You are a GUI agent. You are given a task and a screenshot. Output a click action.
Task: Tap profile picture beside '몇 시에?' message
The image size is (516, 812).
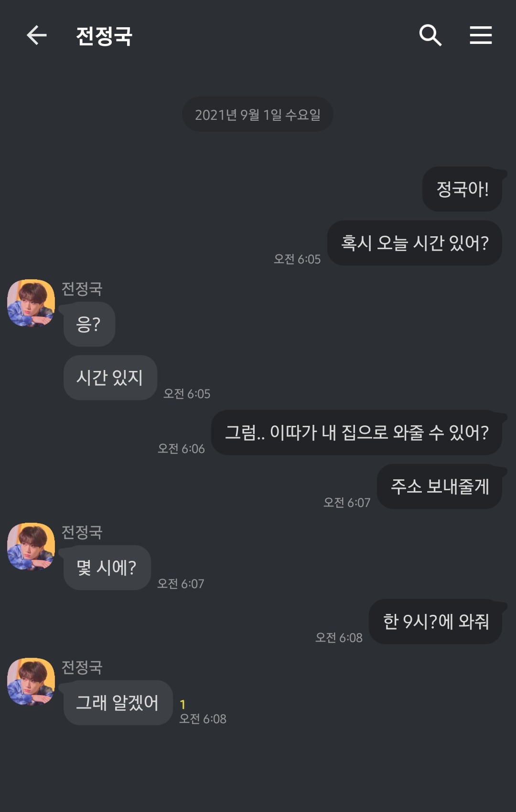[31, 547]
